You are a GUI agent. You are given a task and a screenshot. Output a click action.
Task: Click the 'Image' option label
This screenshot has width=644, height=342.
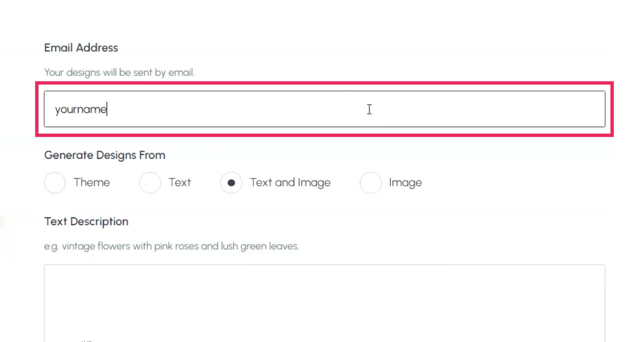(x=405, y=183)
